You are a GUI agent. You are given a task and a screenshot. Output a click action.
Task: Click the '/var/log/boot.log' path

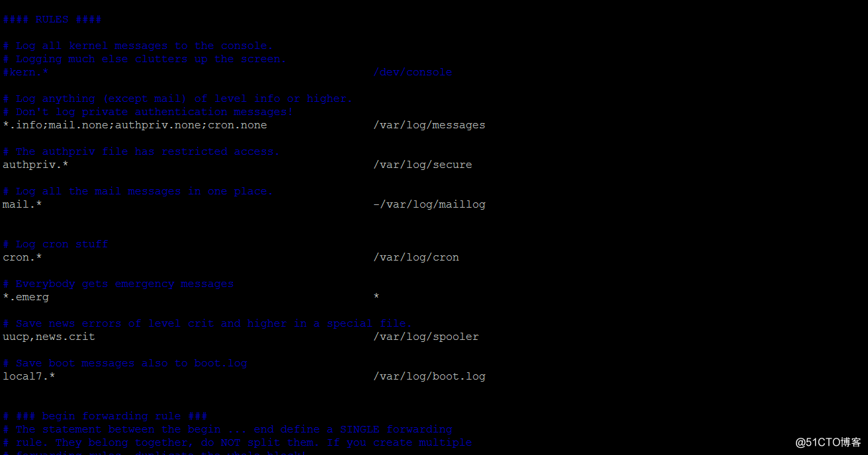coord(429,376)
